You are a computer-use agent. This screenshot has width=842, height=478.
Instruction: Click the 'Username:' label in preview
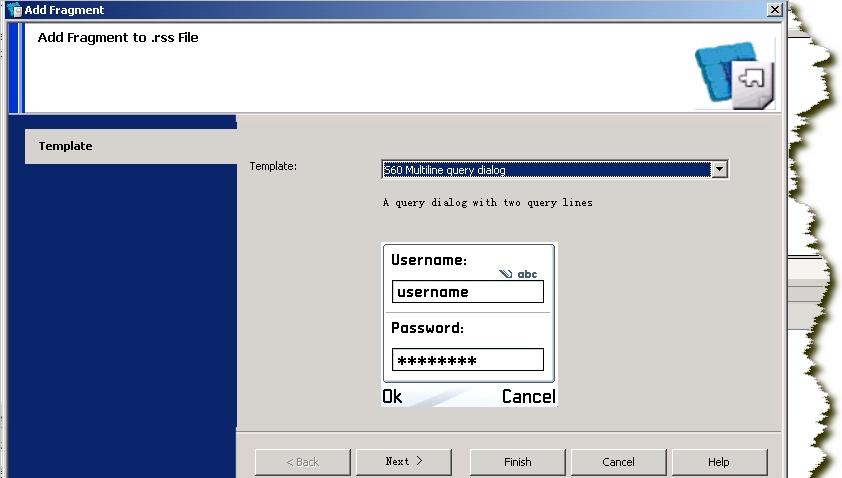(429, 260)
